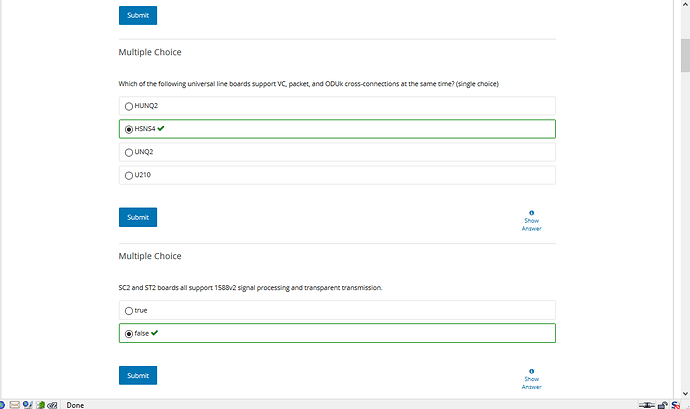Viewport: 690px width, 409px height.
Task: Click the online/offline connection plug icon
Action: (x=646, y=405)
